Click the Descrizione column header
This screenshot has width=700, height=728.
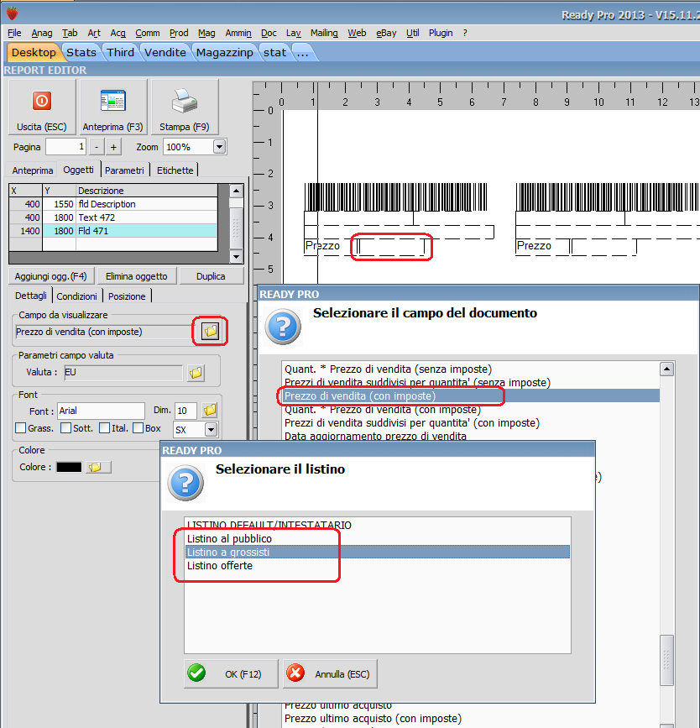pyautogui.click(x=147, y=191)
